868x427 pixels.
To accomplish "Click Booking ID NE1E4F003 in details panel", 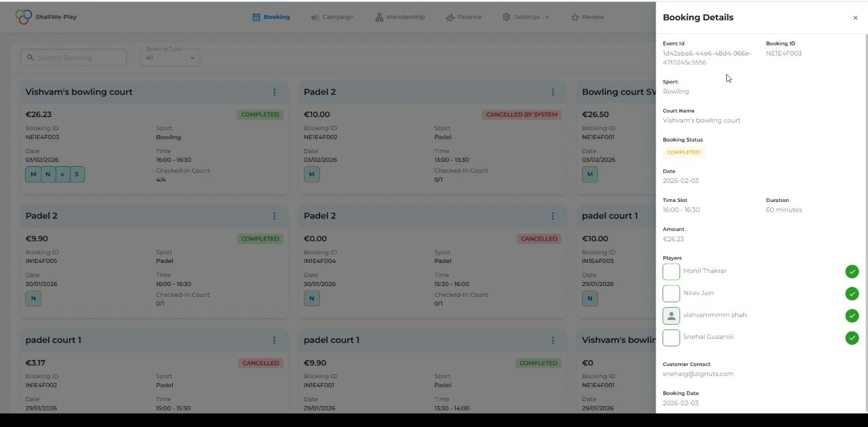I will 784,54.
